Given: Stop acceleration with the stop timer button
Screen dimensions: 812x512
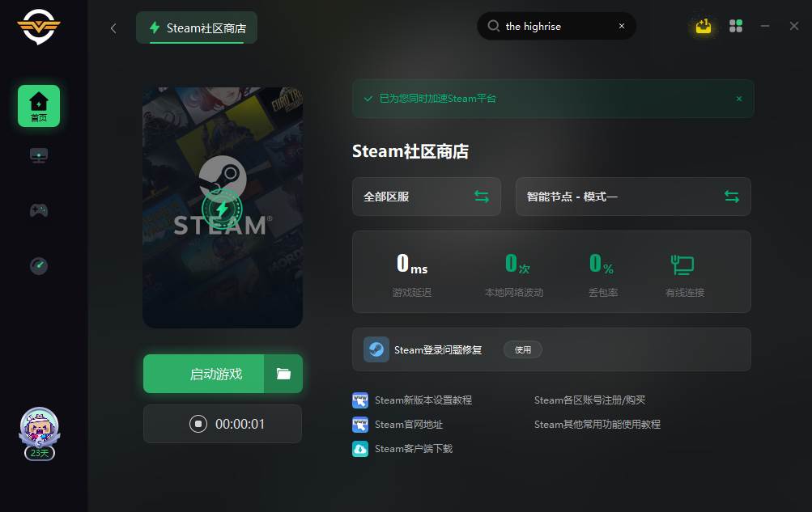Looking at the screenshot, I should click(198, 424).
